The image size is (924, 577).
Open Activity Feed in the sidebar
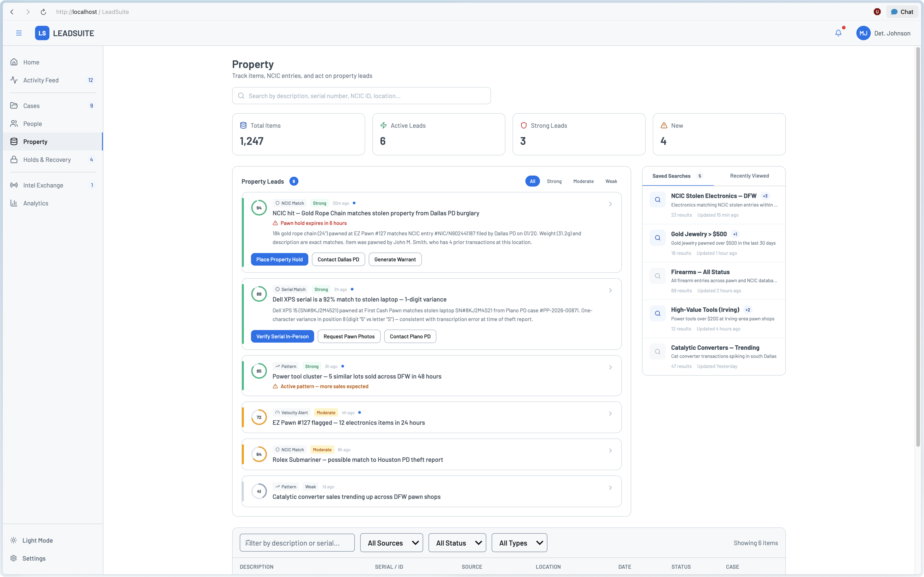(x=41, y=80)
